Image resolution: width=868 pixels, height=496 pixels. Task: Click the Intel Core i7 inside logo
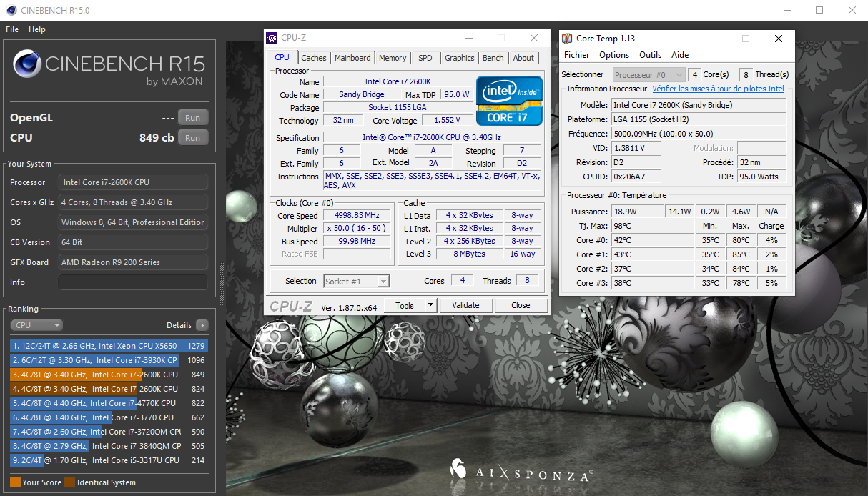click(x=509, y=101)
